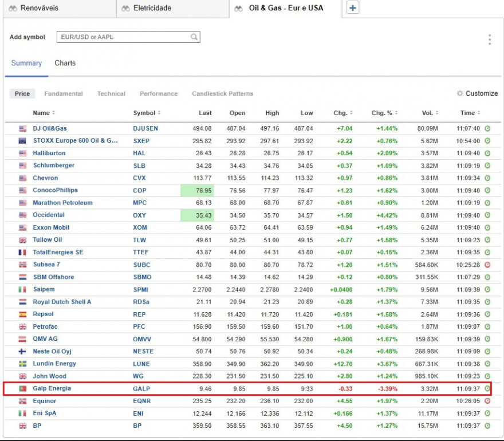The image size is (504, 441).
Task: Click the GALP symbol link
Action: [141, 389]
